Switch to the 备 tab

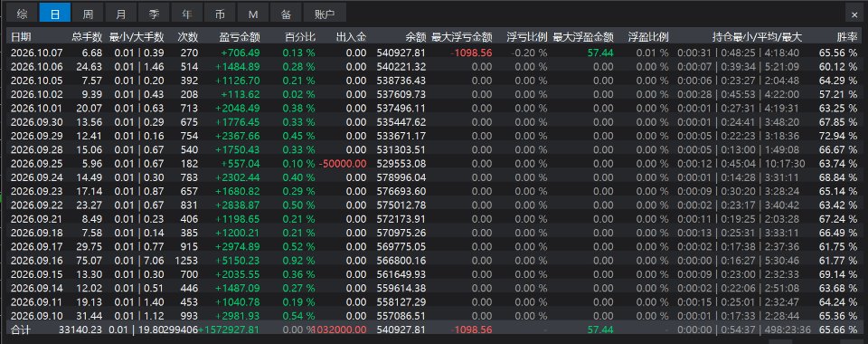(x=286, y=14)
